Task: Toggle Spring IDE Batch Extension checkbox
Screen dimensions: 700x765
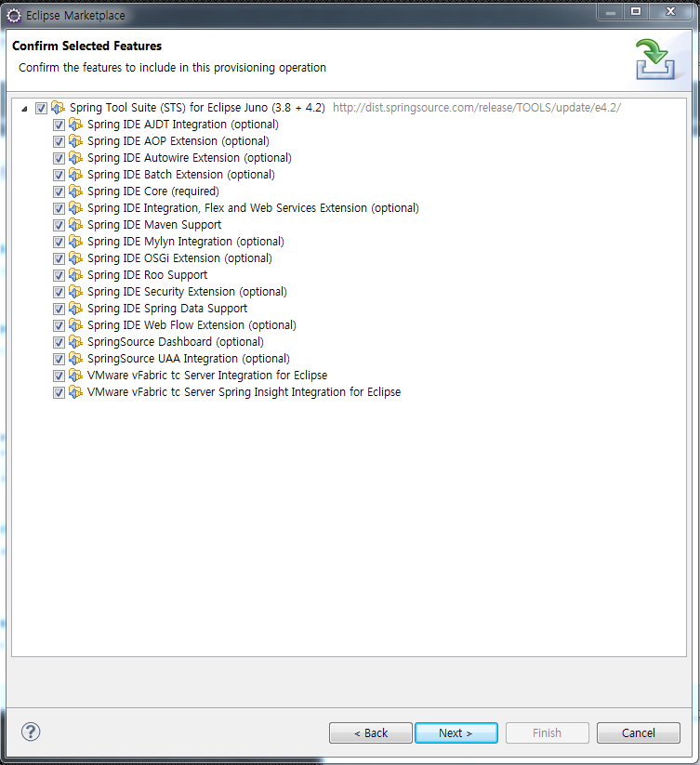Action: [x=59, y=175]
